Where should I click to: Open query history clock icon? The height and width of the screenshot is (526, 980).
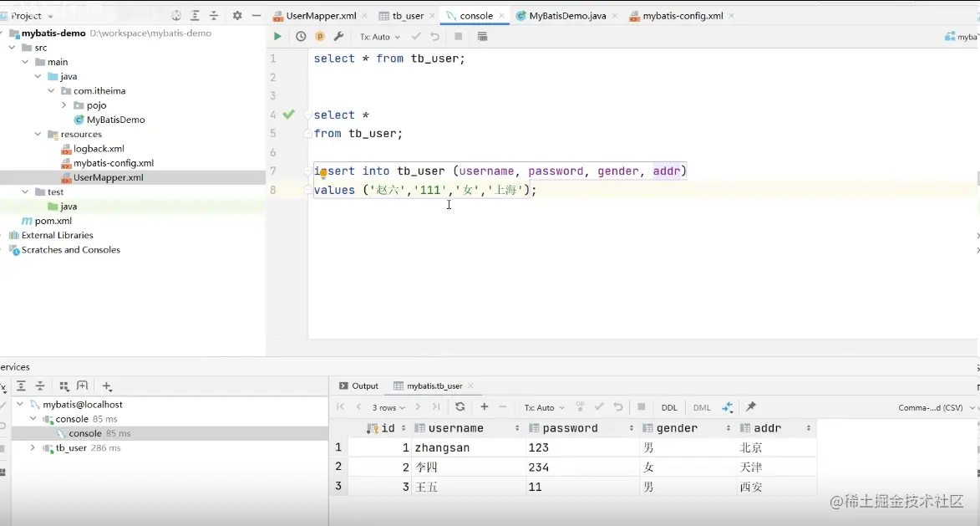pos(301,36)
